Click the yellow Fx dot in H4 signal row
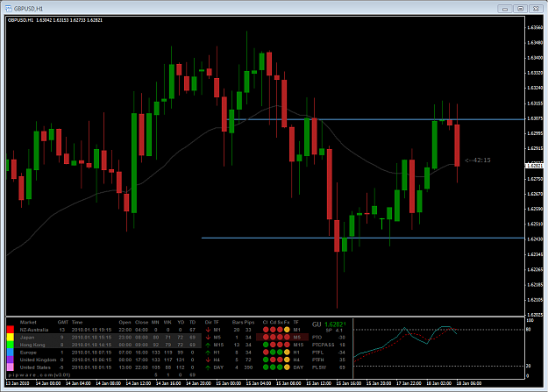 [287, 360]
